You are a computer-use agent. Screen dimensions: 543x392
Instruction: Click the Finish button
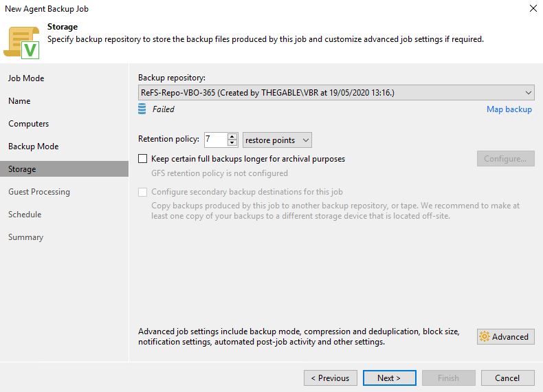tap(448, 378)
